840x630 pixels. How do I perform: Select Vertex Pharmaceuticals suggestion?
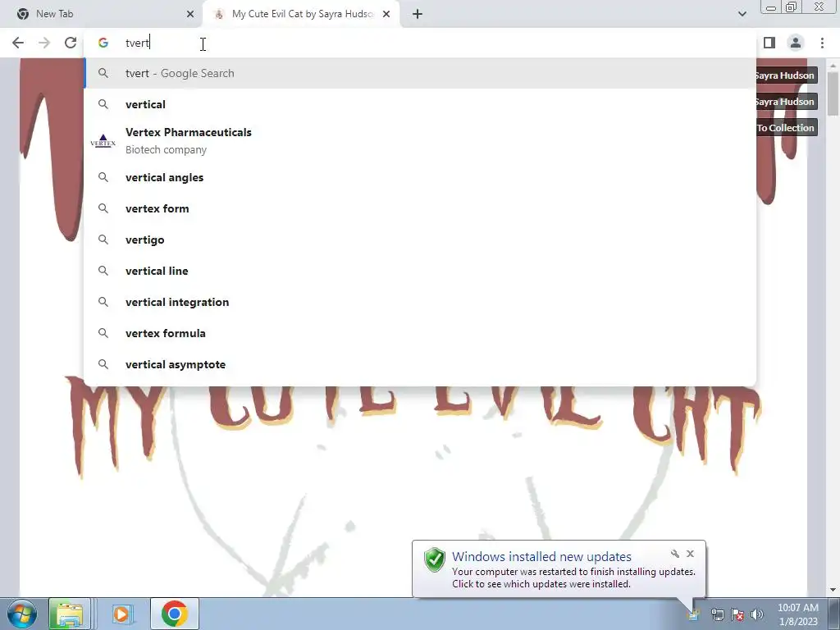420,141
